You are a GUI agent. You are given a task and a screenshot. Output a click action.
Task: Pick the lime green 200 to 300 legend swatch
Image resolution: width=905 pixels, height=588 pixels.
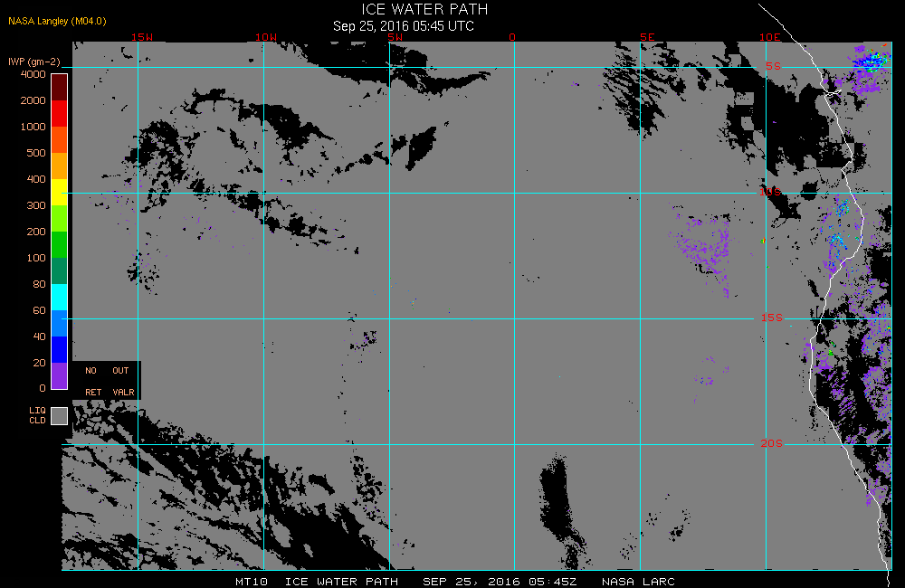(x=60, y=218)
